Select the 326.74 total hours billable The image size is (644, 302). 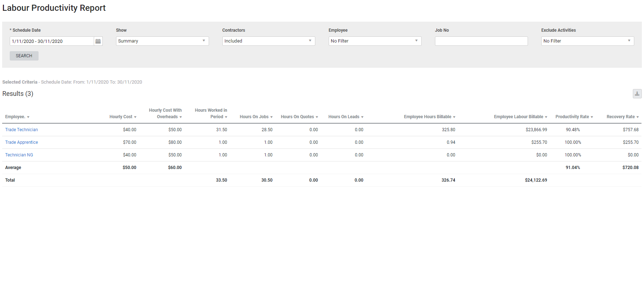coord(448,180)
